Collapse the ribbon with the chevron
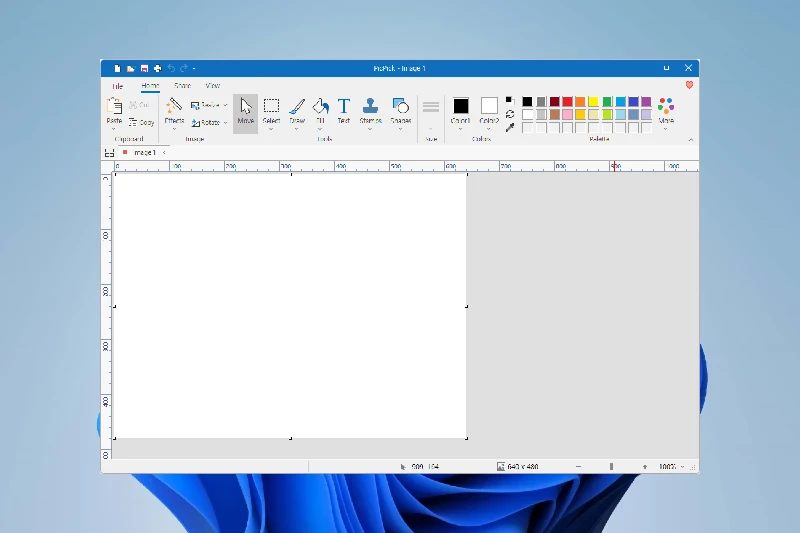 click(691, 139)
